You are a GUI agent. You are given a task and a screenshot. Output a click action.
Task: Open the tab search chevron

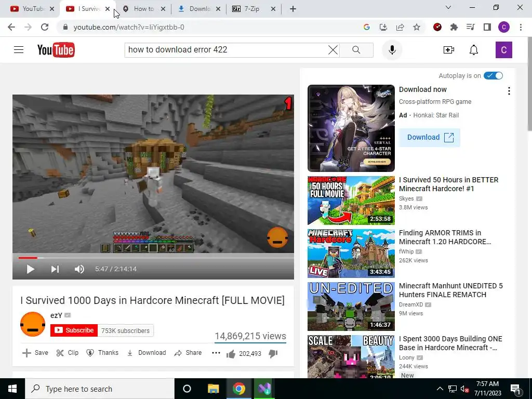(x=448, y=7)
